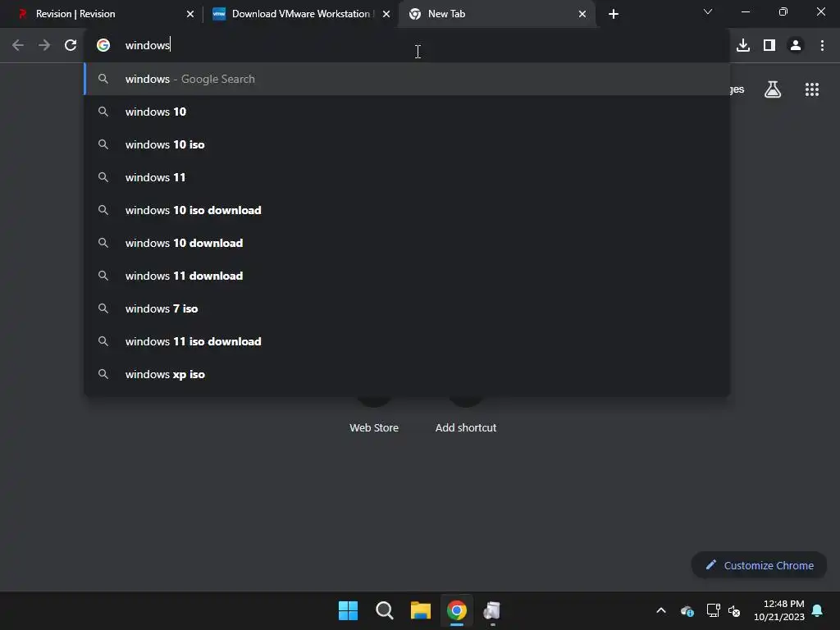Select the New Tab tab
The width and height of the screenshot is (840, 630).
(x=497, y=14)
